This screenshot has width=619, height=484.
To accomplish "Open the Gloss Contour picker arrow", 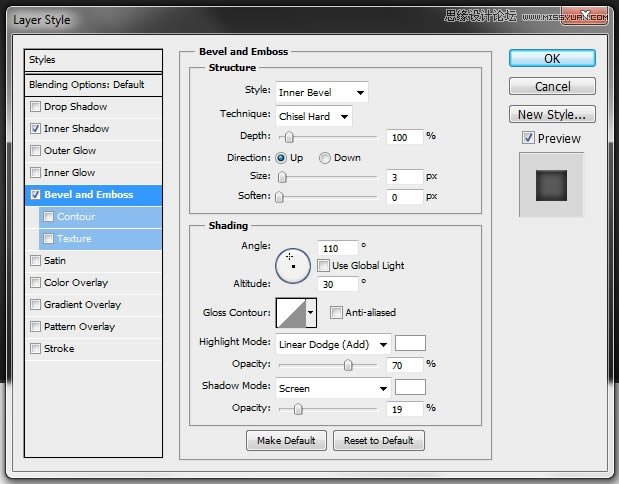I will coord(311,313).
